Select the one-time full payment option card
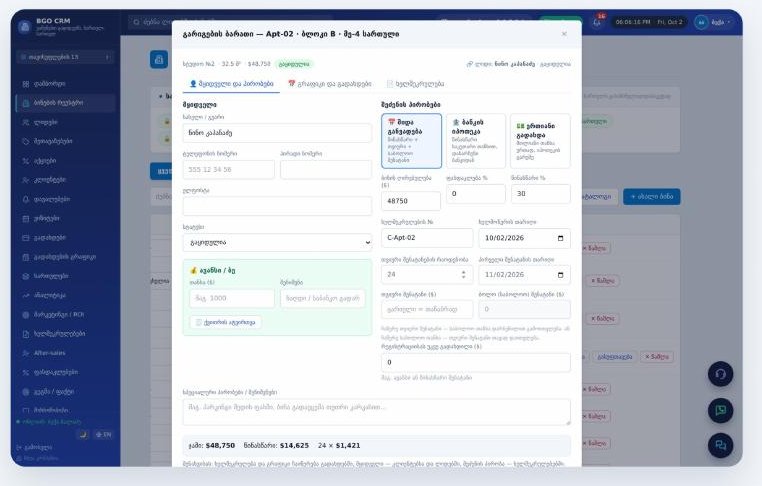The height and width of the screenshot is (486, 762). click(540, 141)
